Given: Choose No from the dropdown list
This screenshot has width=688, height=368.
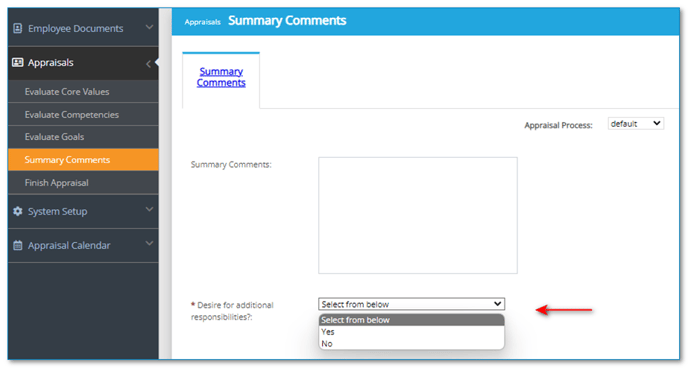Looking at the screenshot, I should click(x=411, y=344).
